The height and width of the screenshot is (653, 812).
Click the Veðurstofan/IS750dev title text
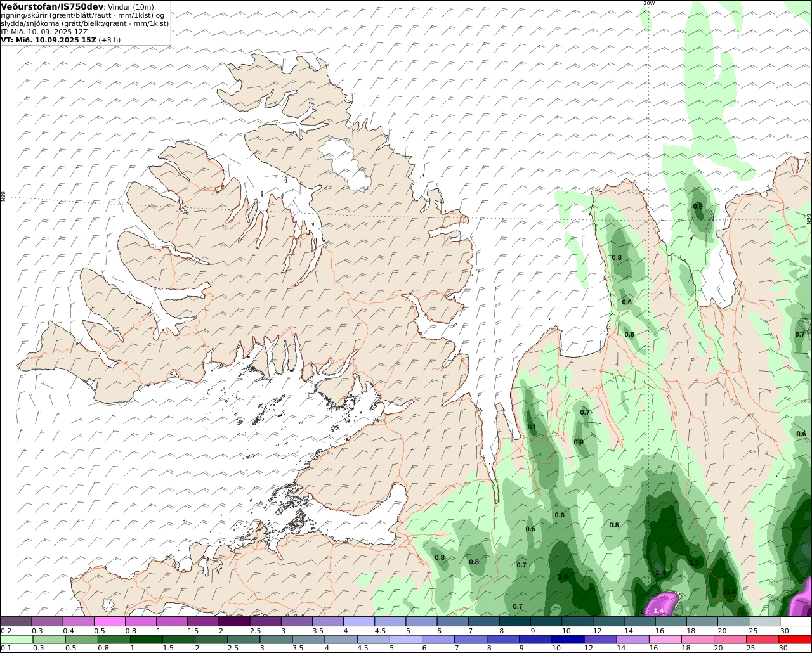(x=52, y=6)
